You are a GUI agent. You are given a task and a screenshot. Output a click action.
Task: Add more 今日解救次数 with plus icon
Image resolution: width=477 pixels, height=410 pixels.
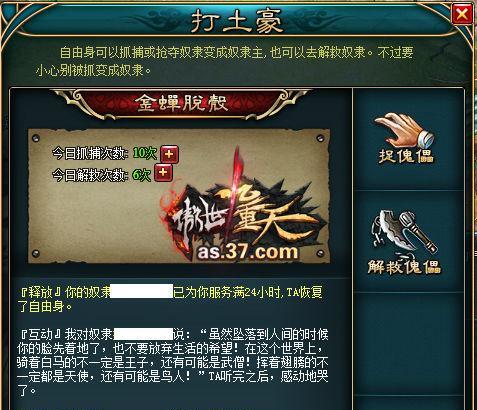163,173
